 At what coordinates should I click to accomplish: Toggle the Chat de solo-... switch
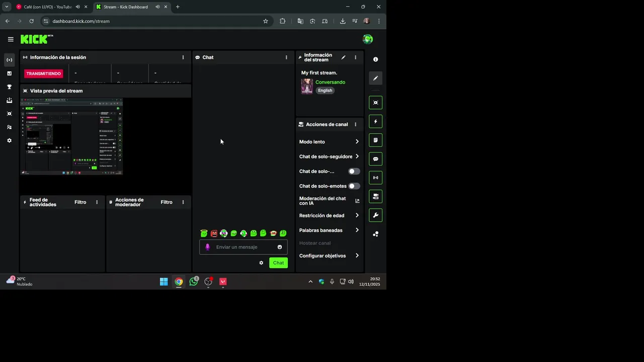pyautogui.click(x=354, y=171)
